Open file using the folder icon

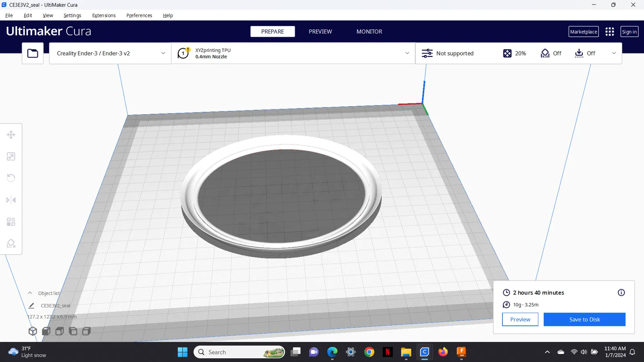pos(33,53)
